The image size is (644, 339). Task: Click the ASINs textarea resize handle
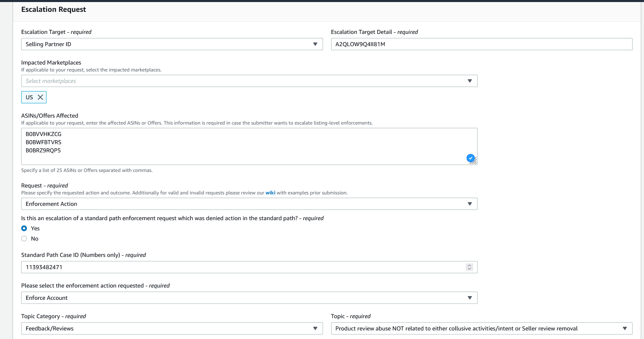pos(474,162)
